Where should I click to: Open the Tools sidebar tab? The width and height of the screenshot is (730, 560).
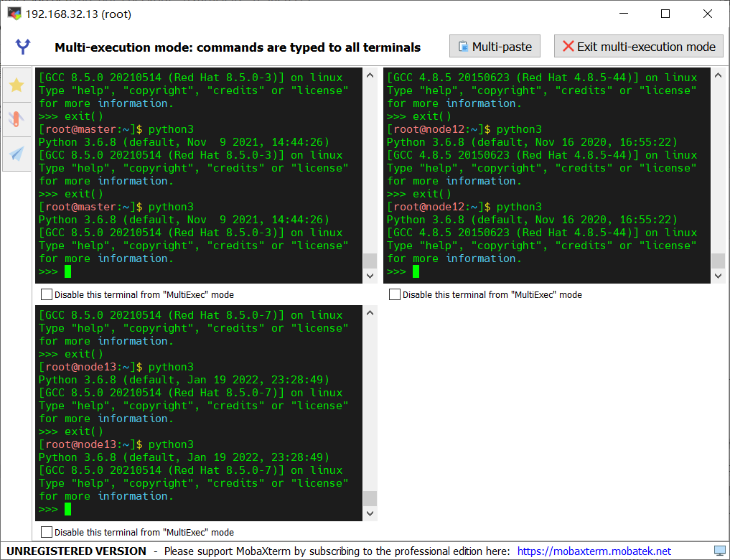(x=17, y=119)
